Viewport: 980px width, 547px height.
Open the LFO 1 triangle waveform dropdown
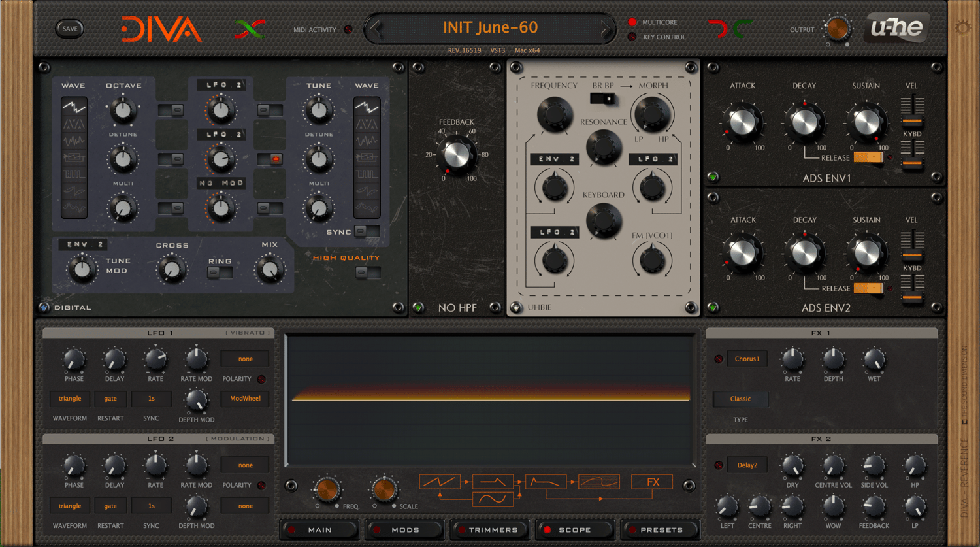[70, 399]
